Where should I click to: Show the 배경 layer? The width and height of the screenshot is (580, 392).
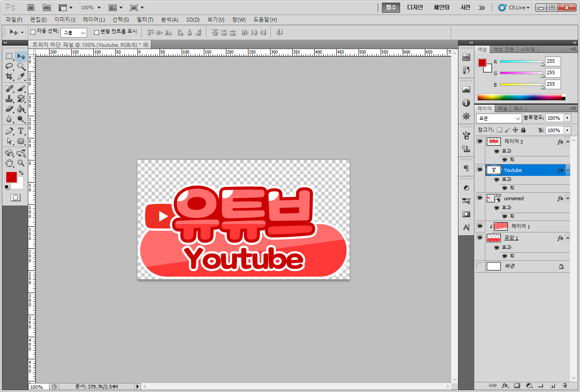480,266
